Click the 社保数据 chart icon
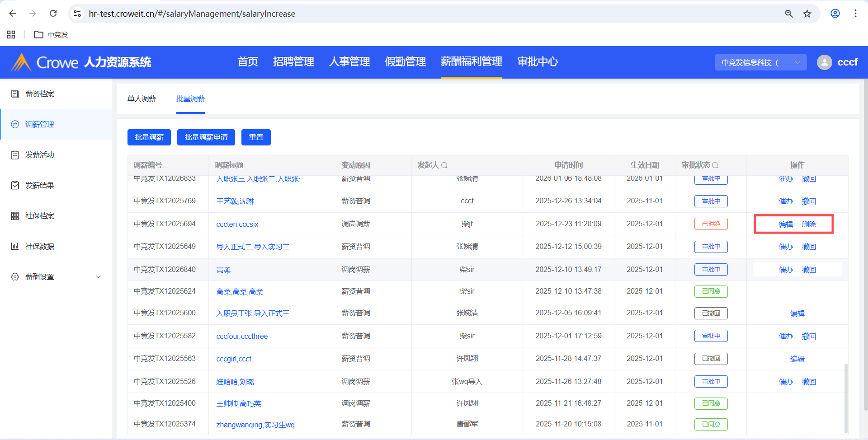This screenshot has height=440, width=868. (x=15, y=246)
